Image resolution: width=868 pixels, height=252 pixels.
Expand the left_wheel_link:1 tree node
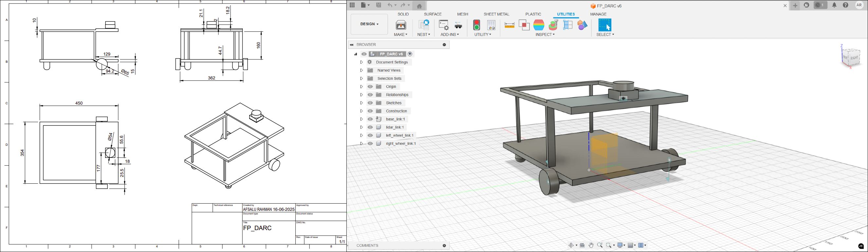pyautogui.click(x=361, y=135)
